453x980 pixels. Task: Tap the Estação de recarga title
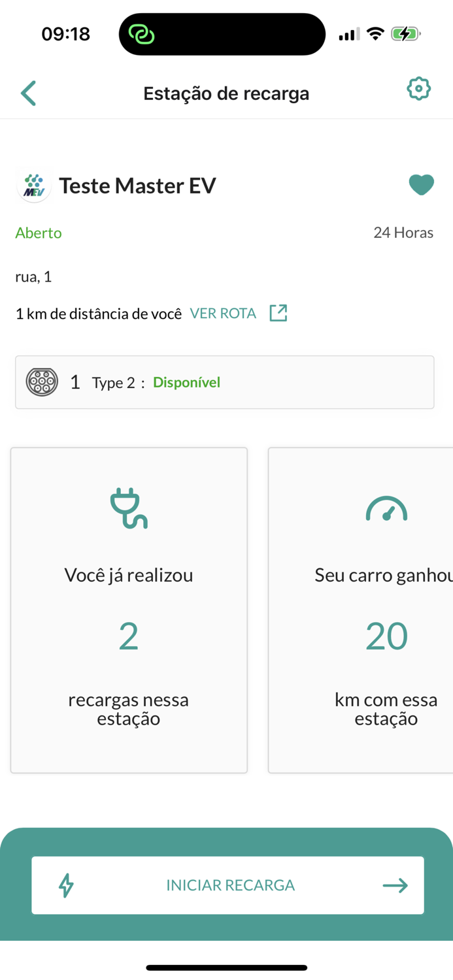(226, 93)
